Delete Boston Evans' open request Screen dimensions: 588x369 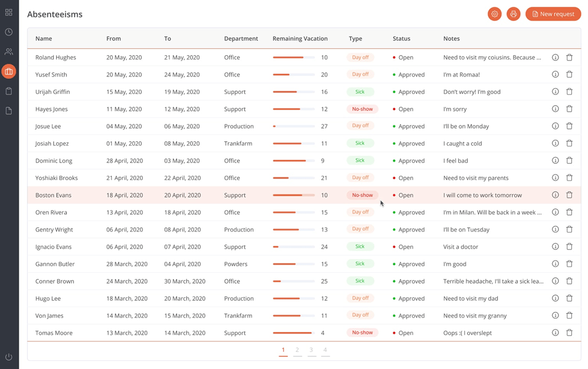(x=569, y=195)
